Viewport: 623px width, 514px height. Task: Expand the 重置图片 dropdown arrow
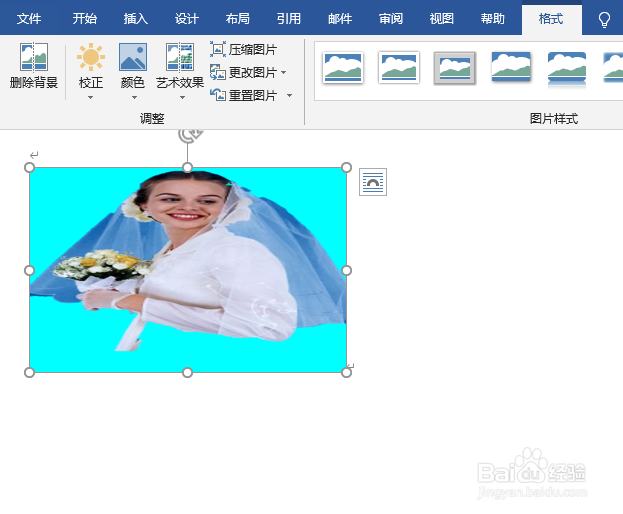pos(289,95)
